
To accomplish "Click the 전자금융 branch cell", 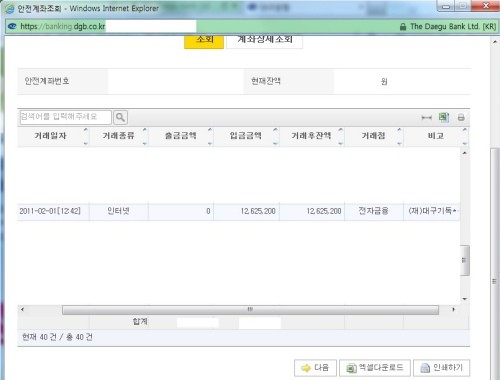I will point(374,211).
